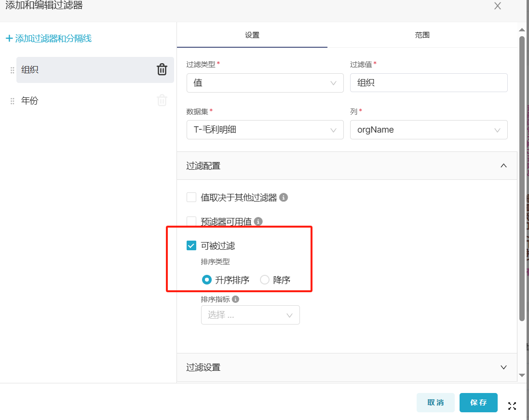
Task: Delete the 组织 filter with trash icon
Action: point(162,69)
